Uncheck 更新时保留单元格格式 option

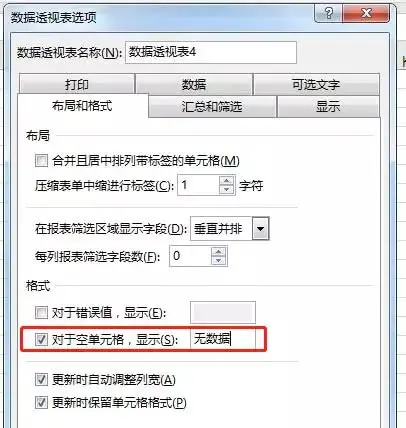(x=41, y=403)
